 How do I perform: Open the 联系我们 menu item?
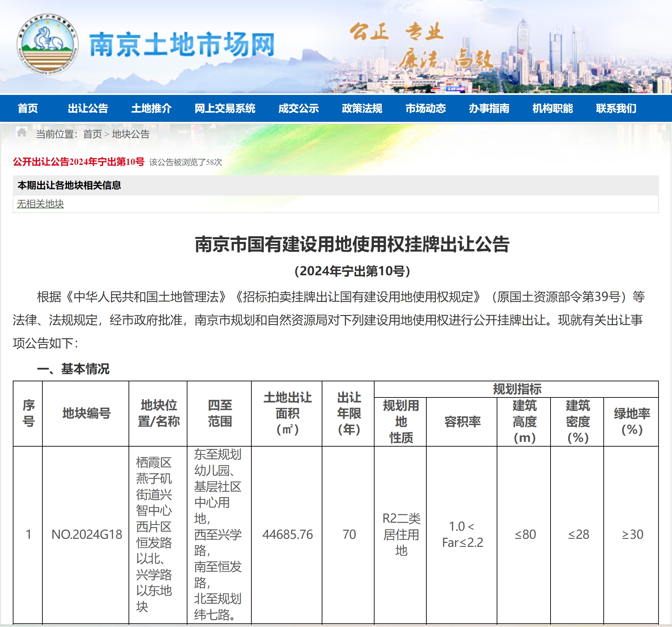pyautogui.click(x=616, y=108)
